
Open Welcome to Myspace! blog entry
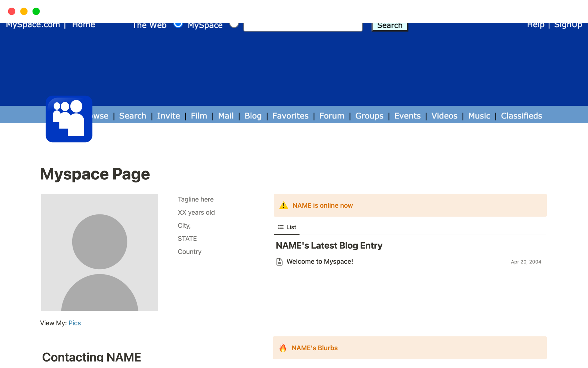(319, 262)
